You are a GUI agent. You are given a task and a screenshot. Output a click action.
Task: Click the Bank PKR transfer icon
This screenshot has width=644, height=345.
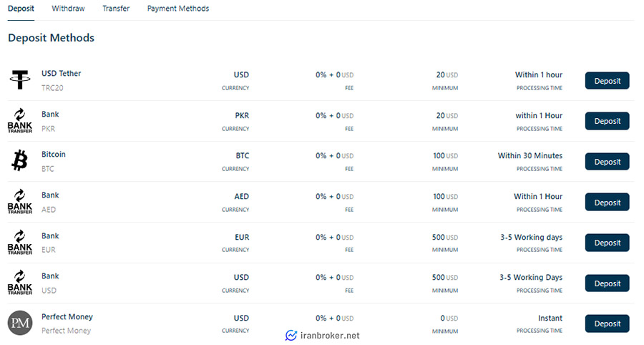point(20,120)
